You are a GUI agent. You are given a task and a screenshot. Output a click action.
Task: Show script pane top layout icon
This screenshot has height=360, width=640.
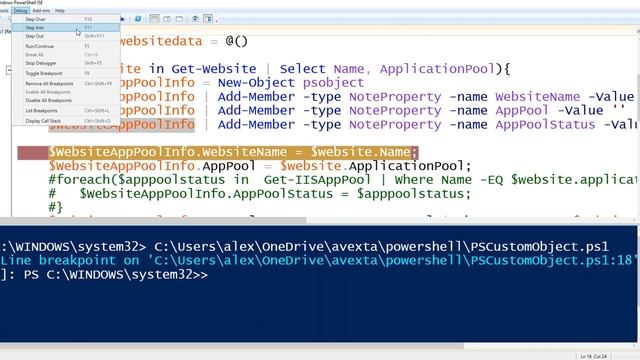coord(154,19)
